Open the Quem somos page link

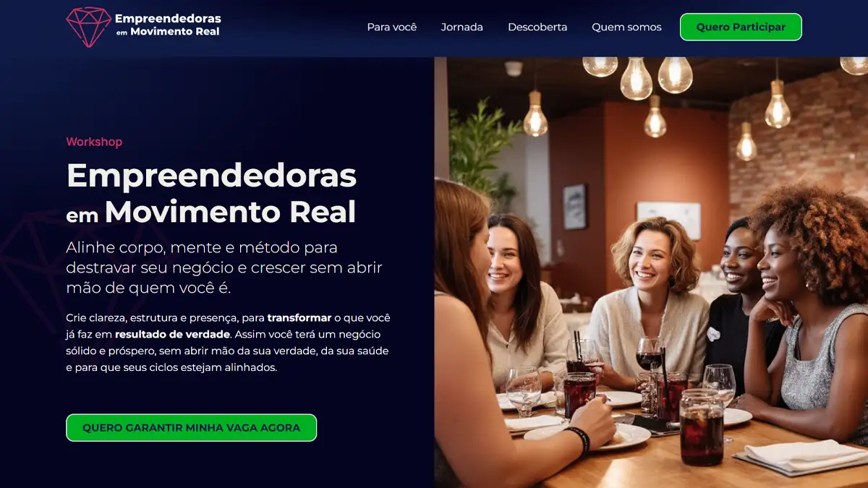(626, 27)
